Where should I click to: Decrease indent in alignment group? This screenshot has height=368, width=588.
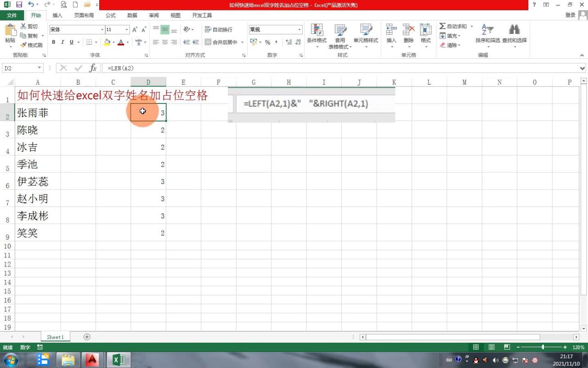(x=187, y=42)
